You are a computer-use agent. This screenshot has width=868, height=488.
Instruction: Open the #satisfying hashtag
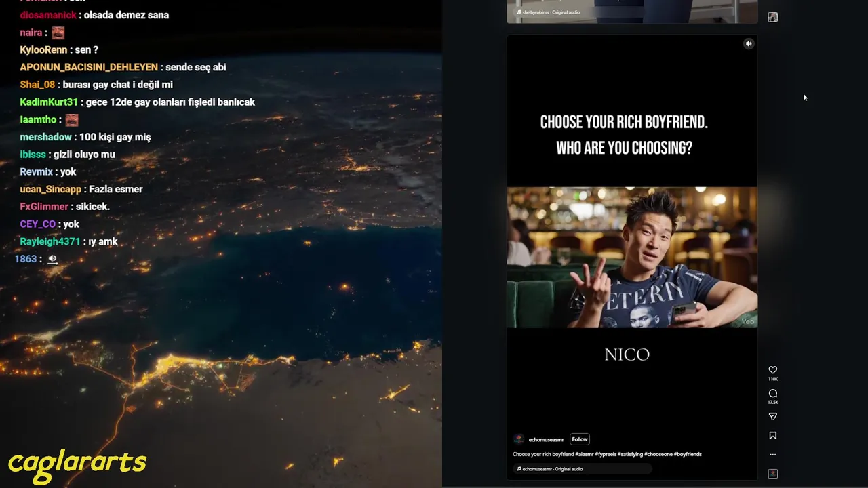coord(630,454)
